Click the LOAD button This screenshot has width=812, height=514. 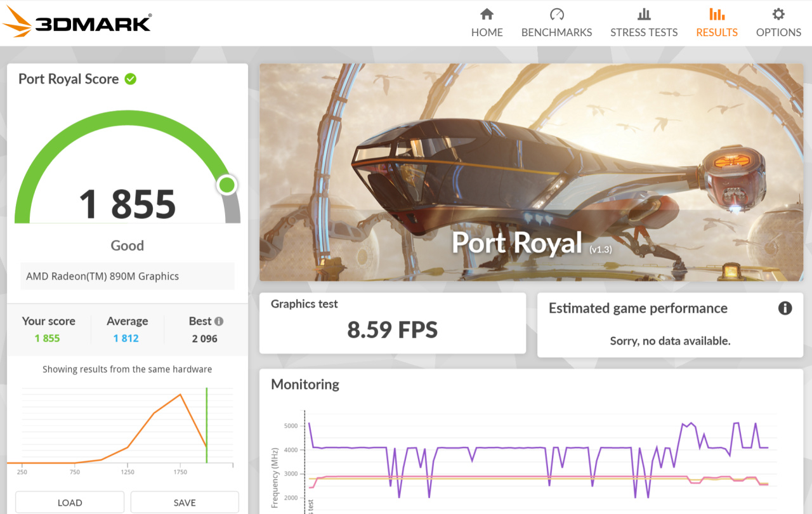tap(70, 503)
